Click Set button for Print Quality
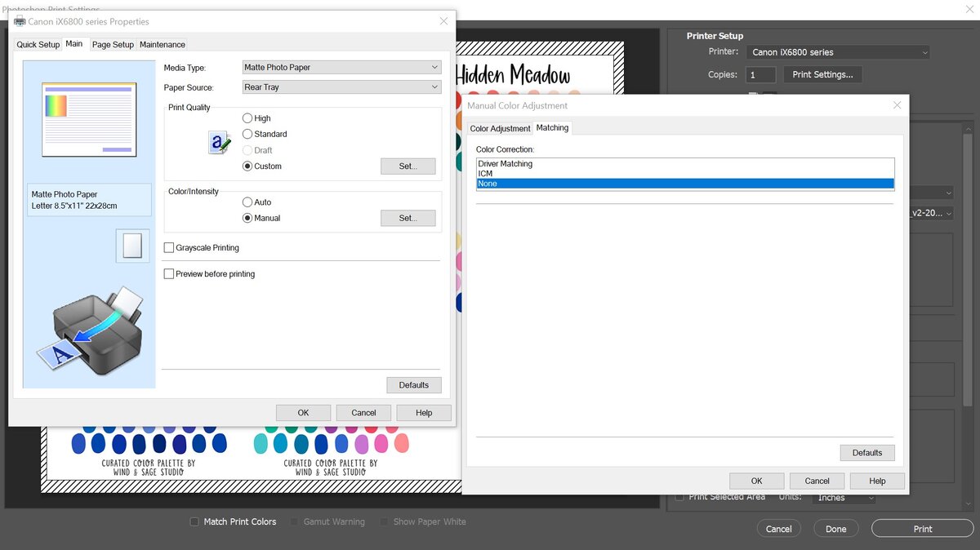Screen dimensions: 980x550 (408, 166)
